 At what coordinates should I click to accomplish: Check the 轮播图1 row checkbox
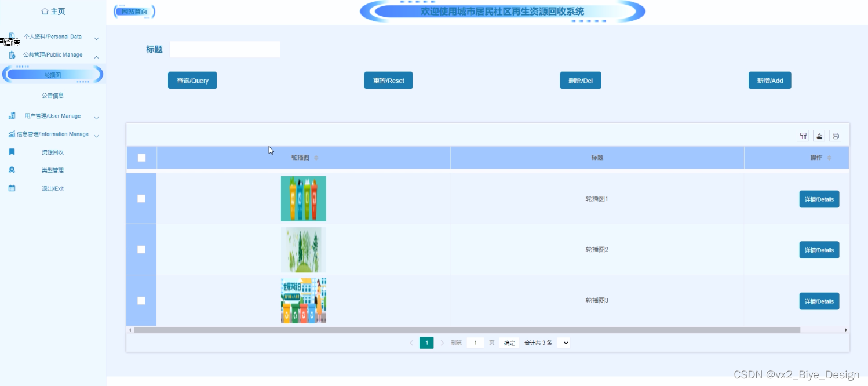(x=141, y=199)
